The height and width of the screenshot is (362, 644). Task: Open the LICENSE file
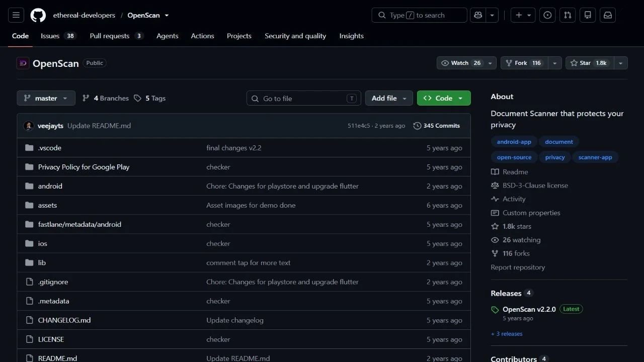click(x=51, y=339)
